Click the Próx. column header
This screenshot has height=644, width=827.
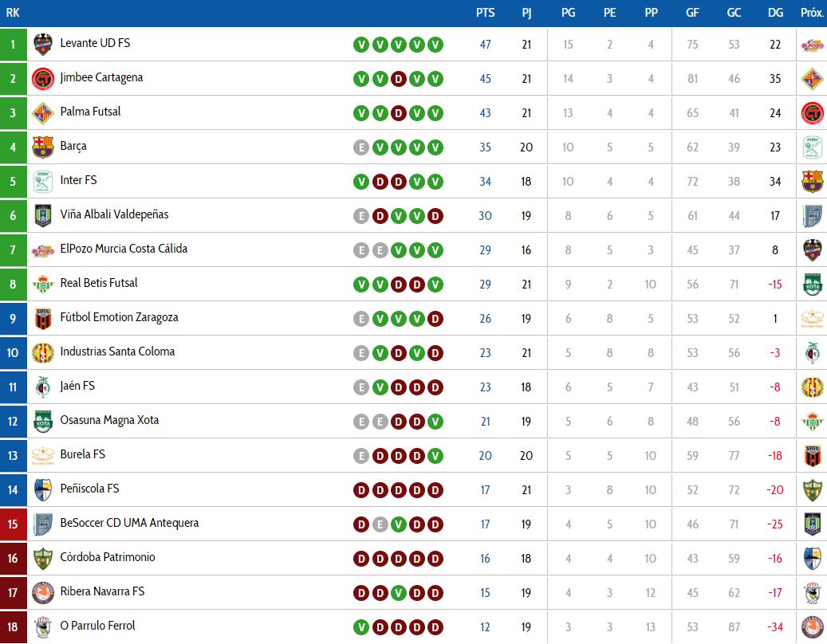point(812,13)
